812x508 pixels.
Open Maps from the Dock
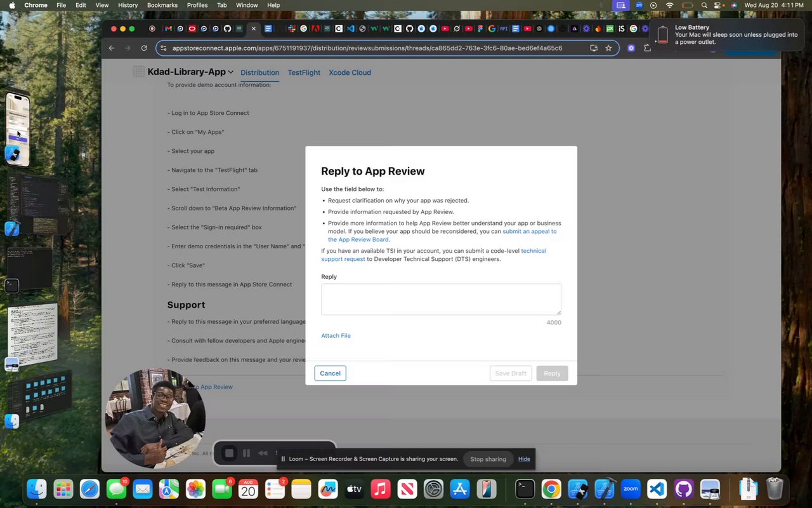[169, 489]
